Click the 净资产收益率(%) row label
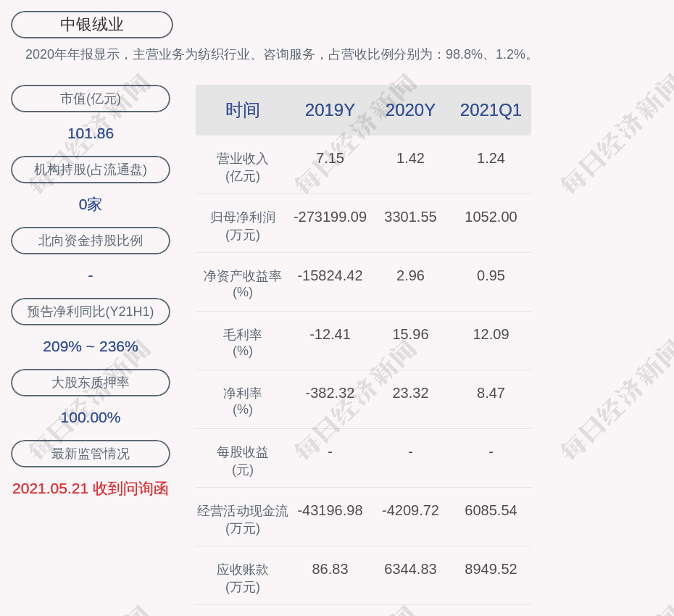The width and height of the screenshot is (674, 616). pyautogui.click(x=243, y=284)
